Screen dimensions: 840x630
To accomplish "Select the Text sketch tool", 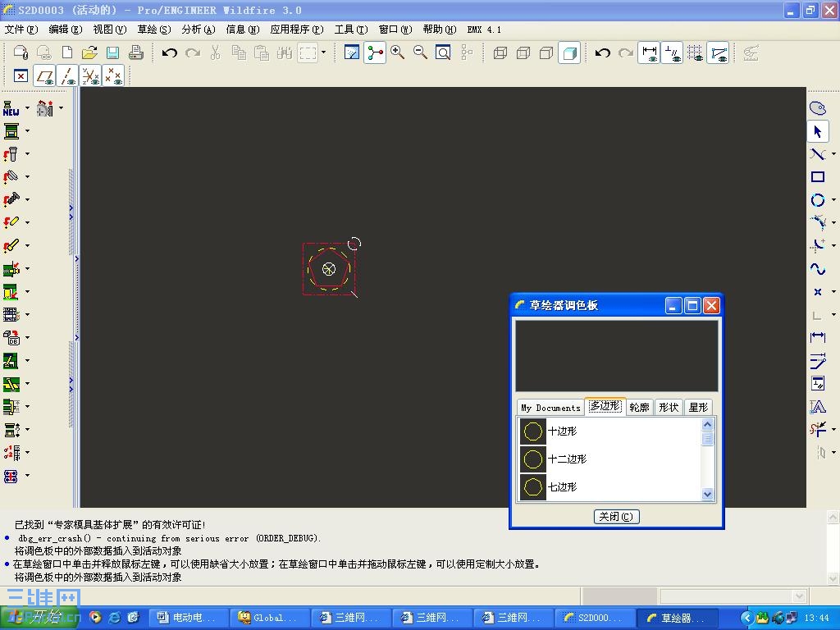I will [x=818, y=407].
